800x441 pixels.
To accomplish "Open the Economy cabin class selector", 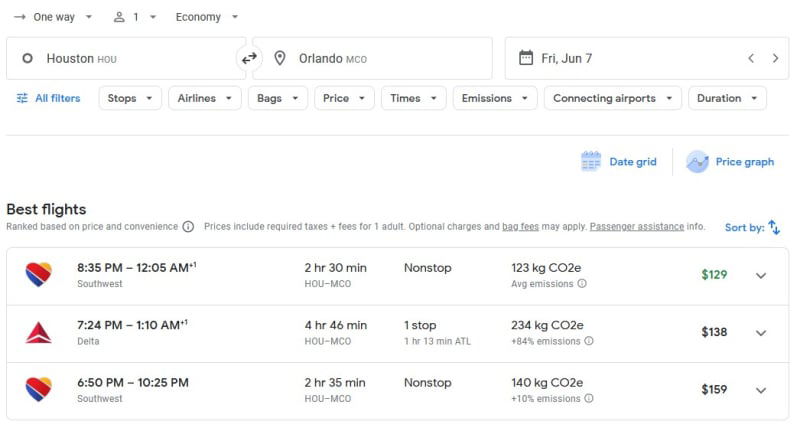I will [207, 17].
